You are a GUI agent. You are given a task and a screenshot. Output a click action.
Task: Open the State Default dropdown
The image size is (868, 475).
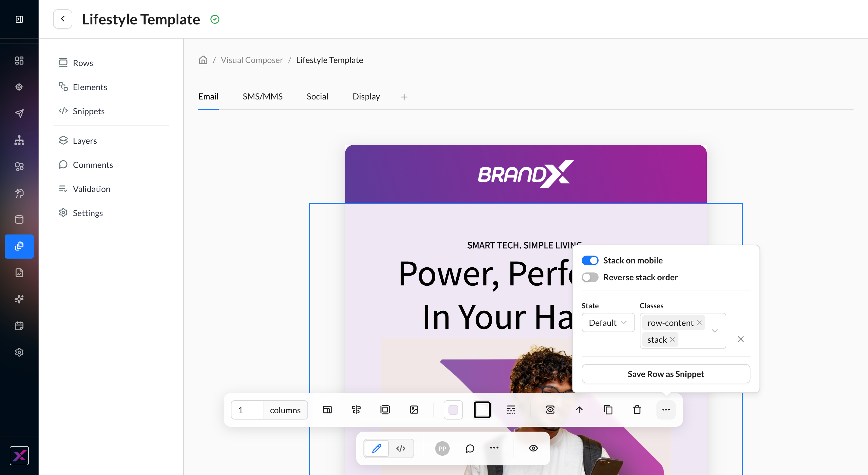(608, 323)
